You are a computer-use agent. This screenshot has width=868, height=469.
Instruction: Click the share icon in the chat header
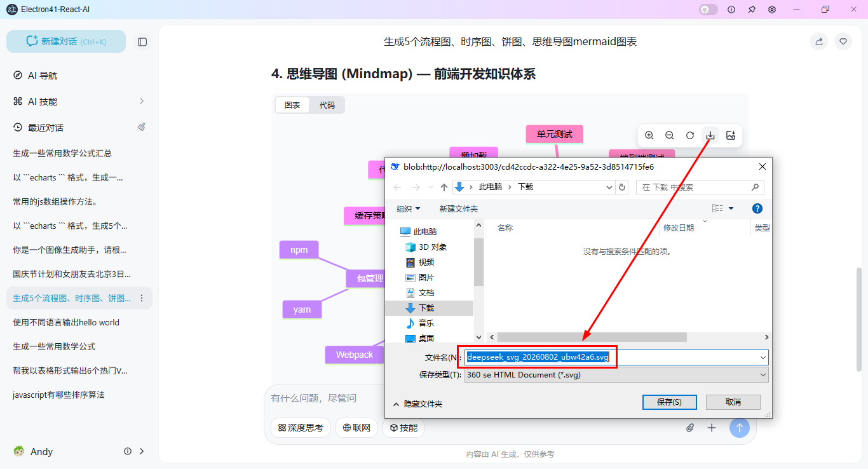[x=819, y=41]
